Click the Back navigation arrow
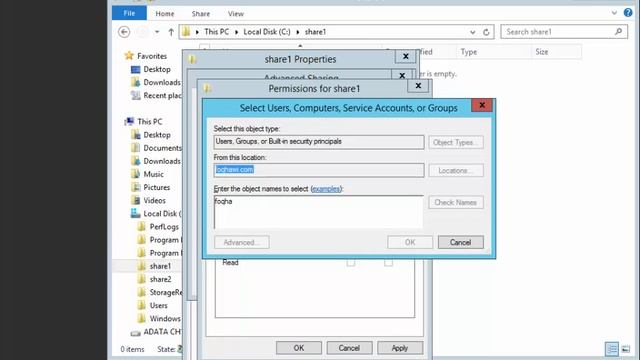Viewport: 640px width, 360px height. pos(124,32)
